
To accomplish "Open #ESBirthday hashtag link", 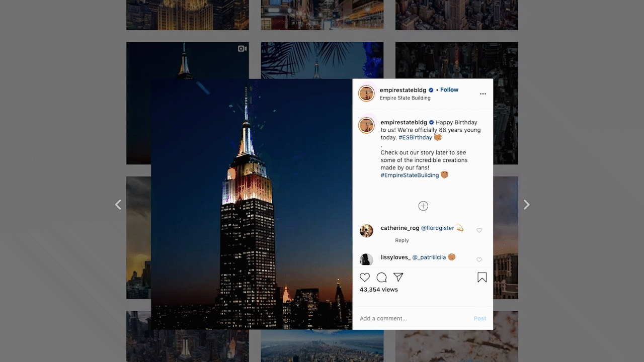I will coord(415,137).
